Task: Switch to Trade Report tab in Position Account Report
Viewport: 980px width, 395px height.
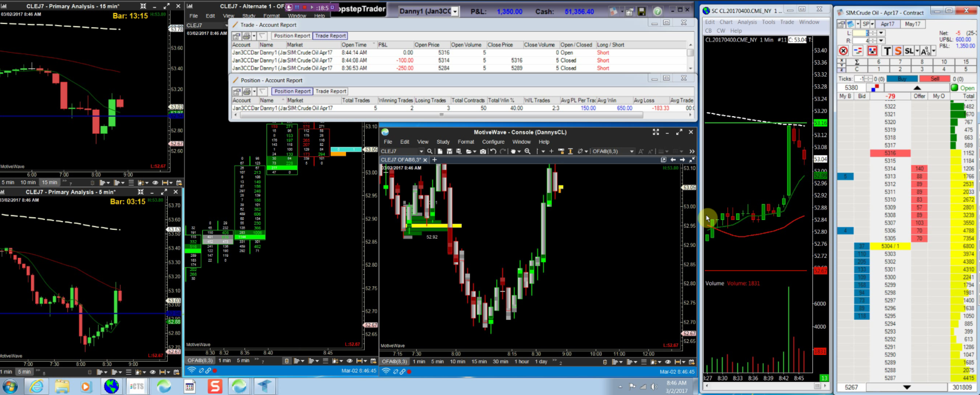Action: [331, 91]
